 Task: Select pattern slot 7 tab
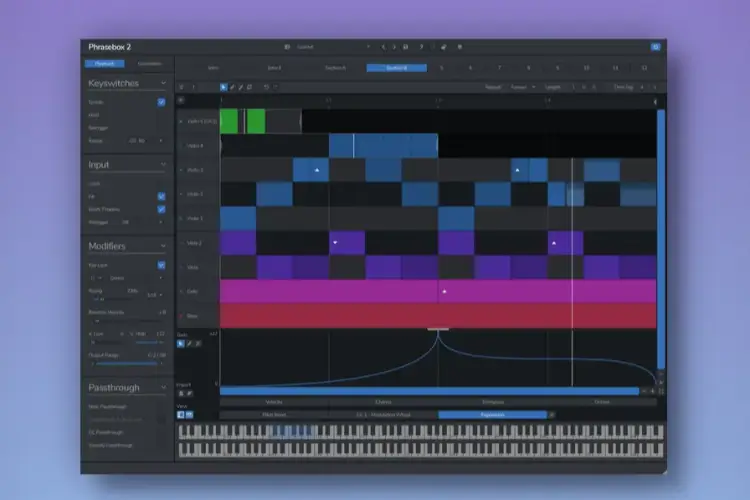[x=499, y=68]
